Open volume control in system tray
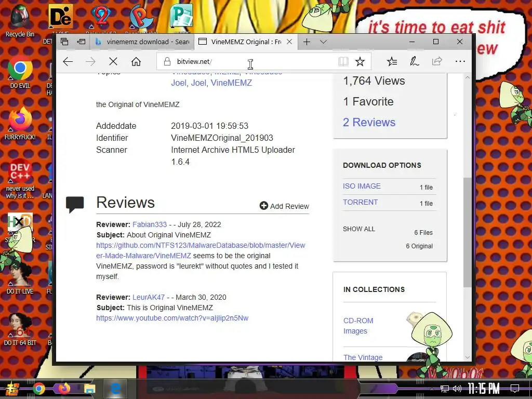The image size is (532, 399). pyautogui.click(x=457, y=389)
